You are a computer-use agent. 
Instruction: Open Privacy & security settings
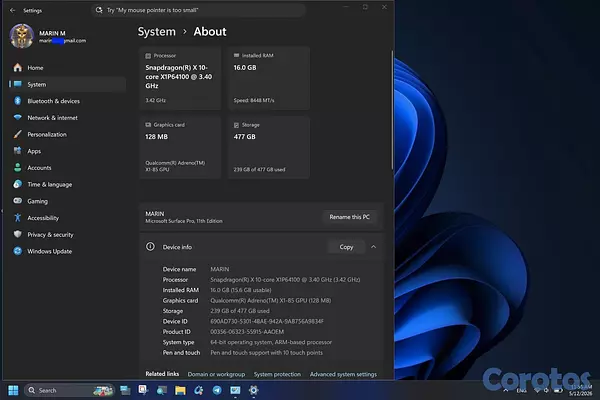67,235
